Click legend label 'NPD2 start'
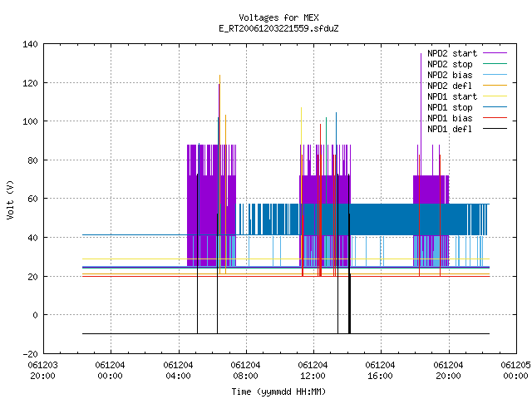Image resolution: width=532 pixels, height=399 pixels. [x=452, y=53]
